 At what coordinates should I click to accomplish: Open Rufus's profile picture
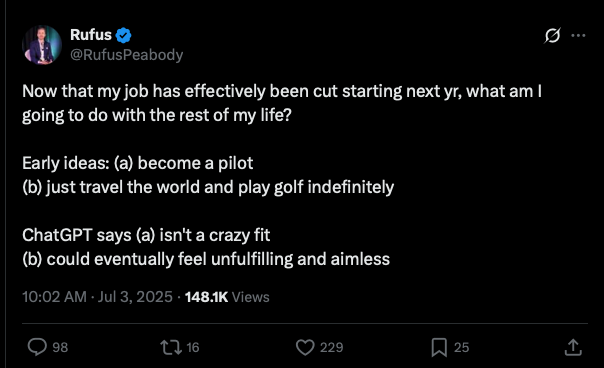[x=42, y=45]
